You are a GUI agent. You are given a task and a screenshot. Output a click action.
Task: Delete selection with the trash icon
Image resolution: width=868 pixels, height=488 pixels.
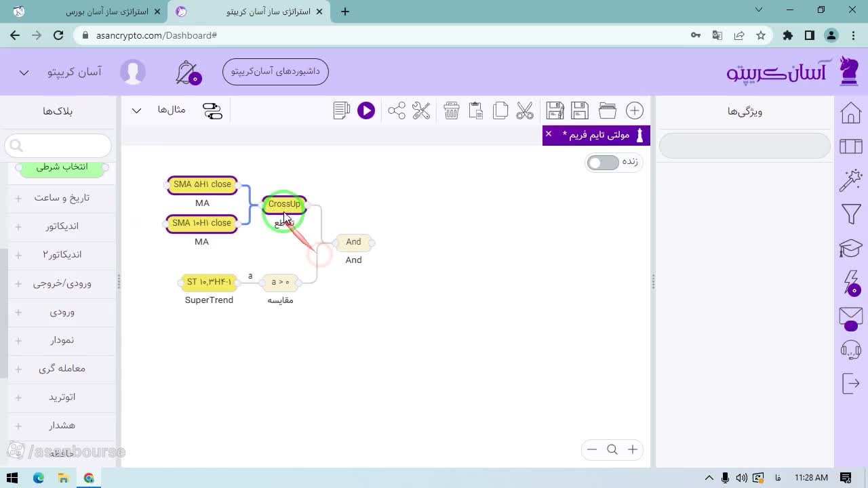coord(452,110)
